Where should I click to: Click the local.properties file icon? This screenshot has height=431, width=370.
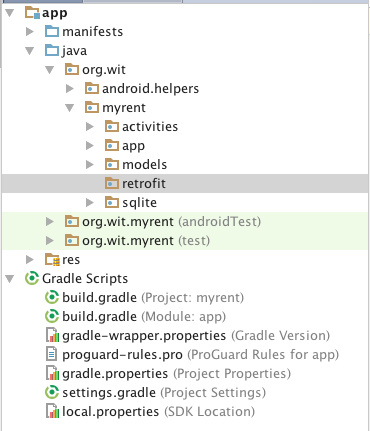click(52, 411)
